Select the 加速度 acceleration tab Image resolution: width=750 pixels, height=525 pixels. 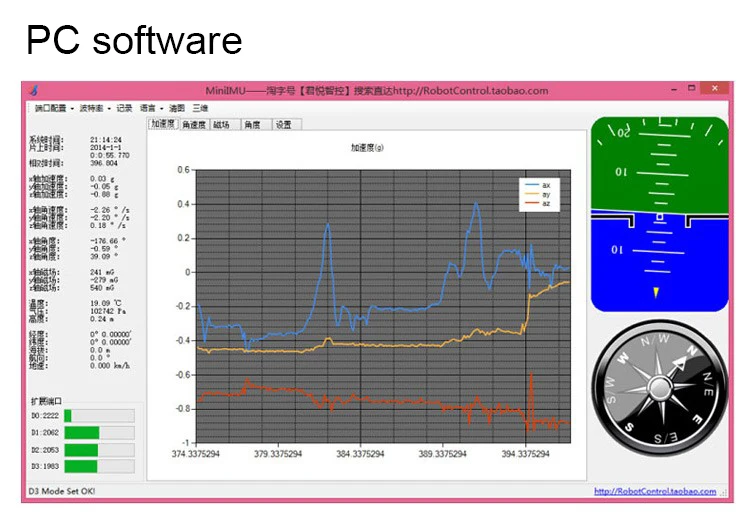[163, 124]
